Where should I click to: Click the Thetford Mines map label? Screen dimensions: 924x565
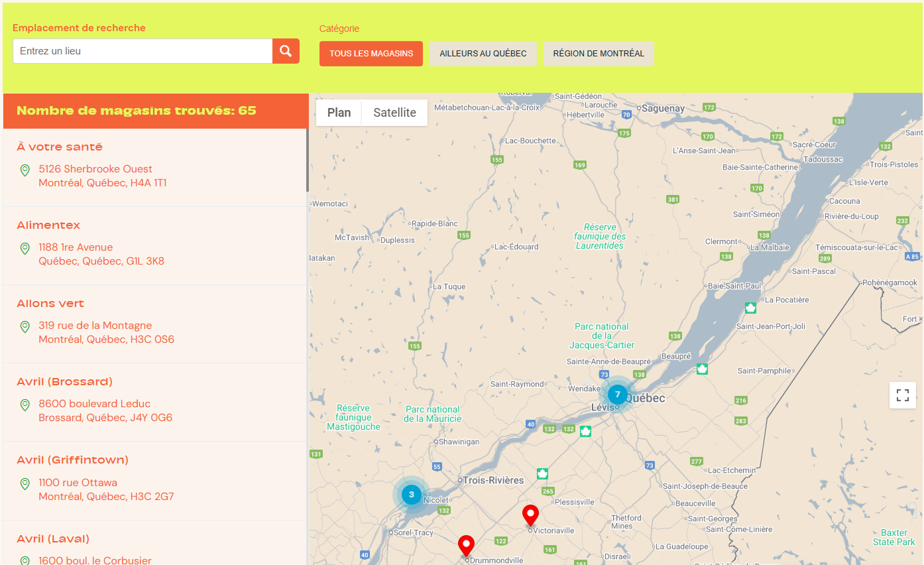(x=626, y=522)
